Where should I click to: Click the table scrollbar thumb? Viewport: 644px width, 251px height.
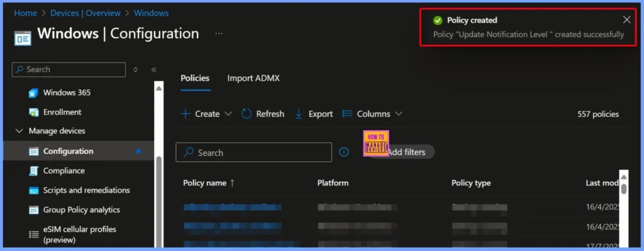pos(623,189)
